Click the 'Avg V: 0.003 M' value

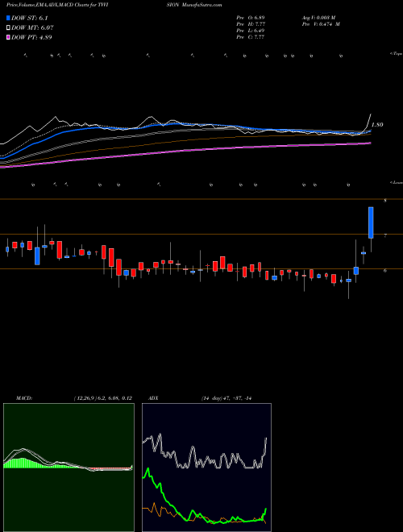318,17
